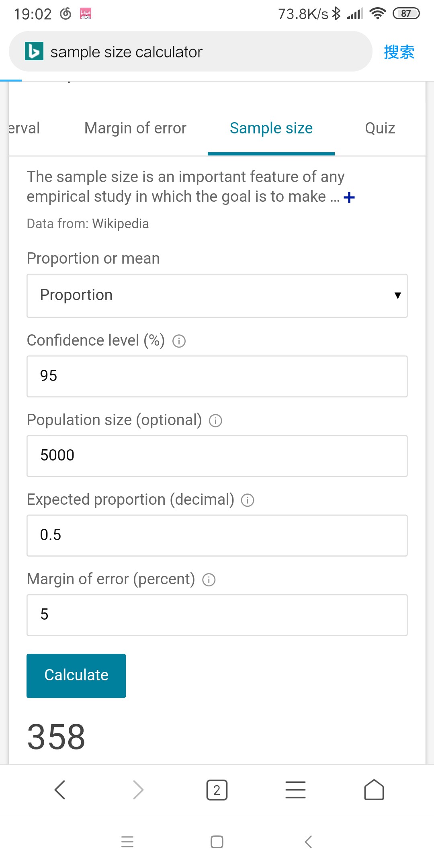Click the Population size field showing 5000
This screenshot has width=434, height=868.
click(x=217, y=456)
